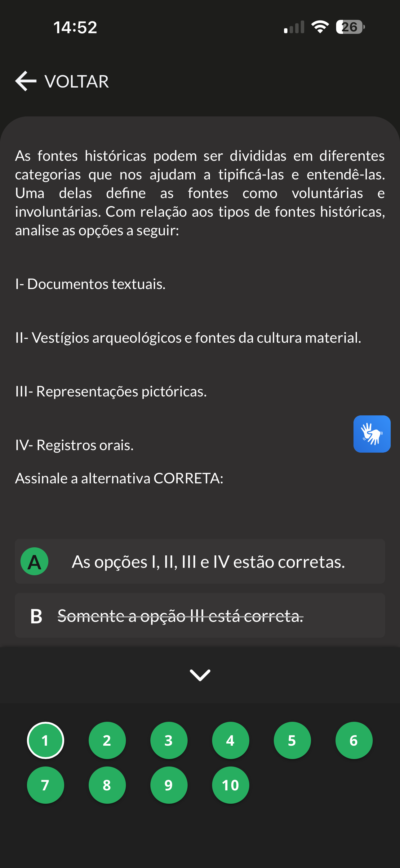Viewport: 400px width, 868px height.
Task: Select question 6 in navigator
Action: [353, 740]
